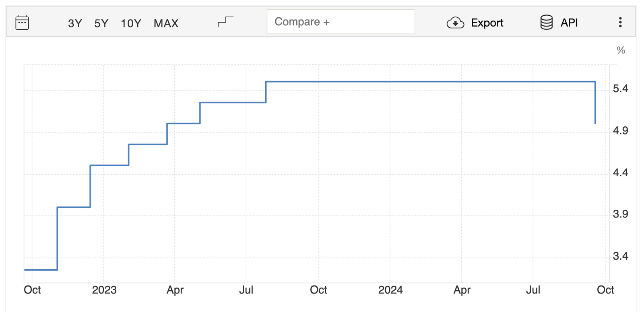This screenshot has height=312, width=644.
Task: Click the API text label
Action: 569,23
